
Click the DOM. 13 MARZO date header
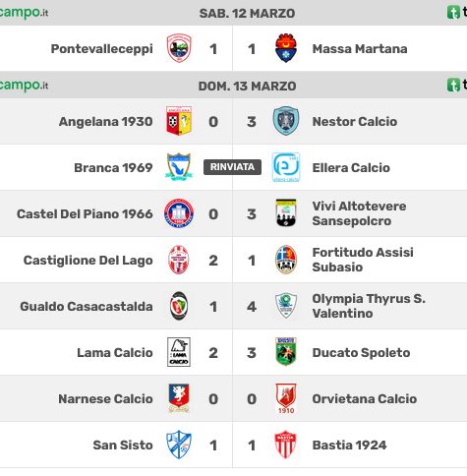click(247, 87)
